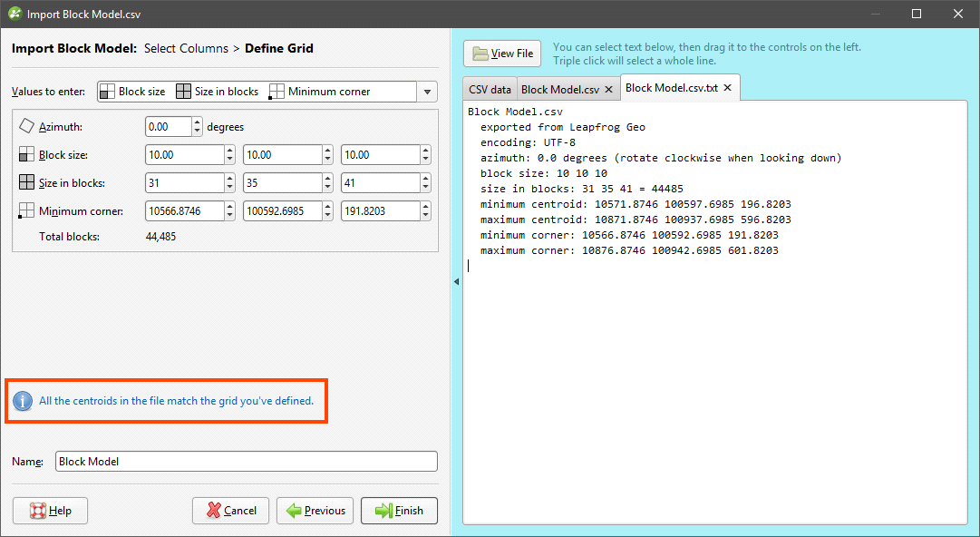
Task: Click the Total blocks value 44,485
Action: click(x=160, y=237)
